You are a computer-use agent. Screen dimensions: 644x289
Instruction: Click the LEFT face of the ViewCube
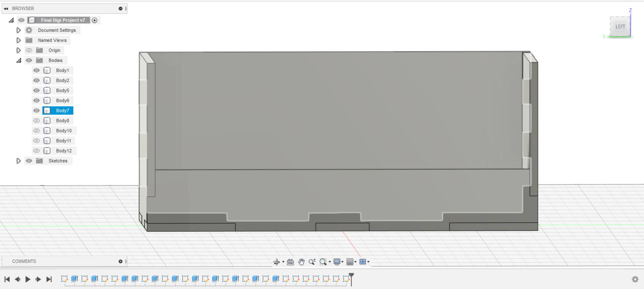(620, 26)
